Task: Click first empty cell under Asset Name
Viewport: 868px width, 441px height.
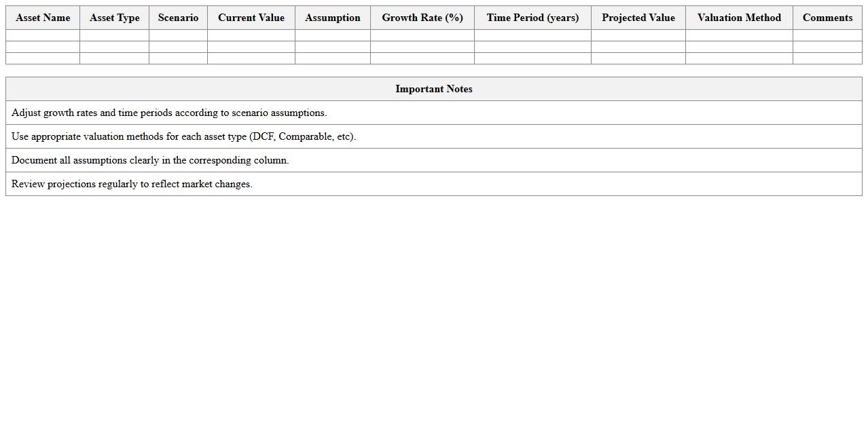Action: [43, 35]
